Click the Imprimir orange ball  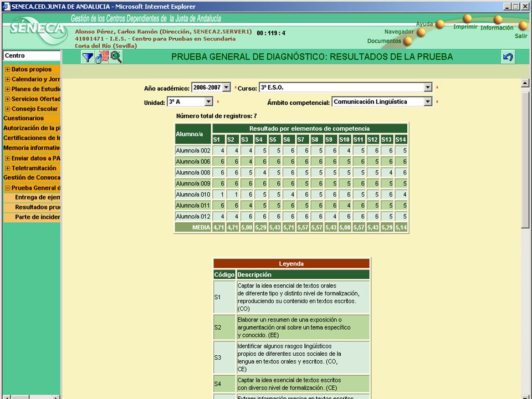(468, 18)
